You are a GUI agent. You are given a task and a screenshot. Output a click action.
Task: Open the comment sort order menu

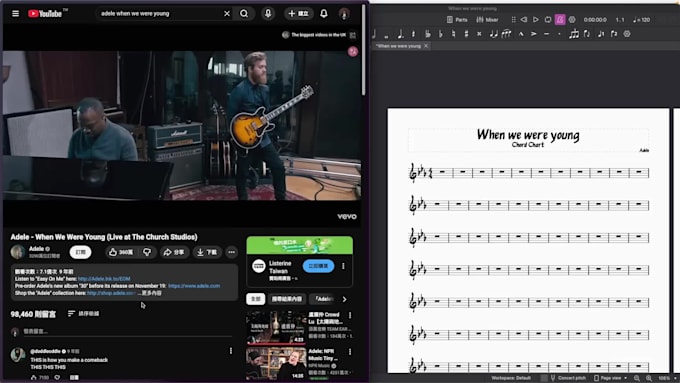83,314
